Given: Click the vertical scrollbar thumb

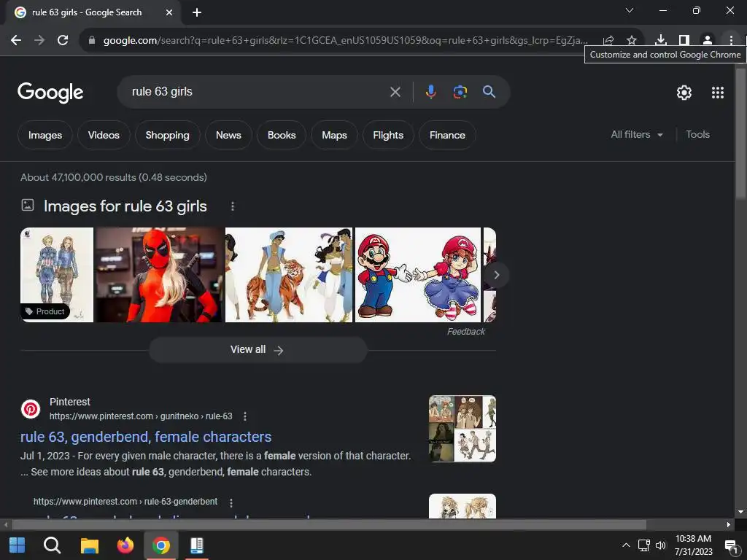Looking at the screenshot, I should [x=740, y=133].
